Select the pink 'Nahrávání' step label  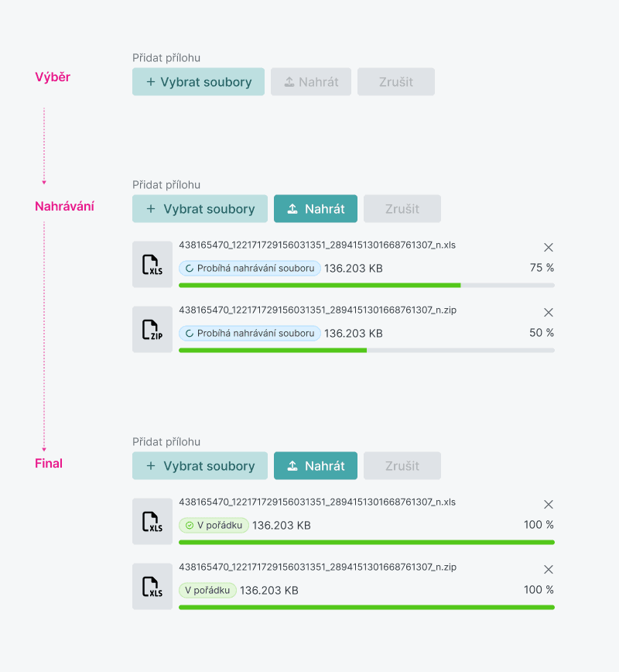click(x=63, y=207)
